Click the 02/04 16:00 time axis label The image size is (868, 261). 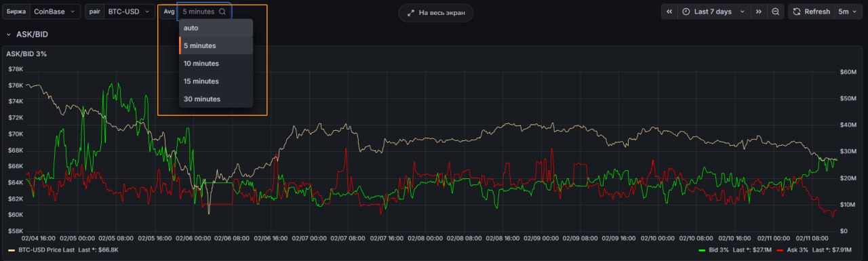pyautogui.click(x=39, y=238)
